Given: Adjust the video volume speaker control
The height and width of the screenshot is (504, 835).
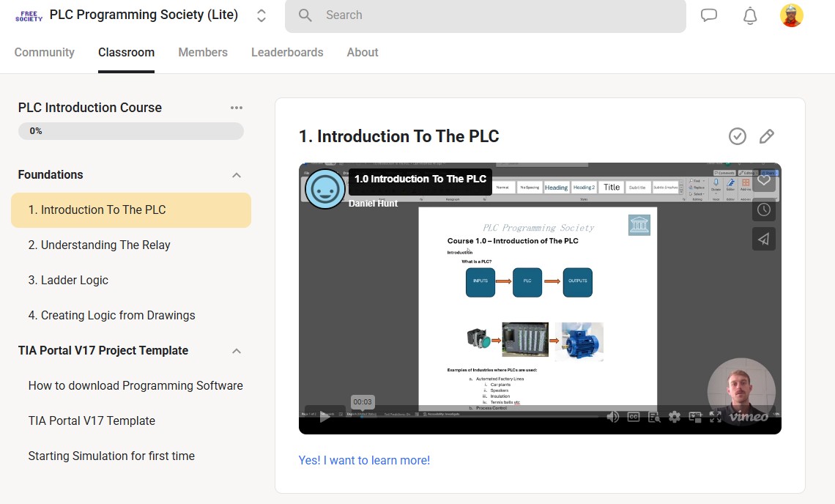Looking at the screenshot, I should pyautogui.click(x=612, y=417).
